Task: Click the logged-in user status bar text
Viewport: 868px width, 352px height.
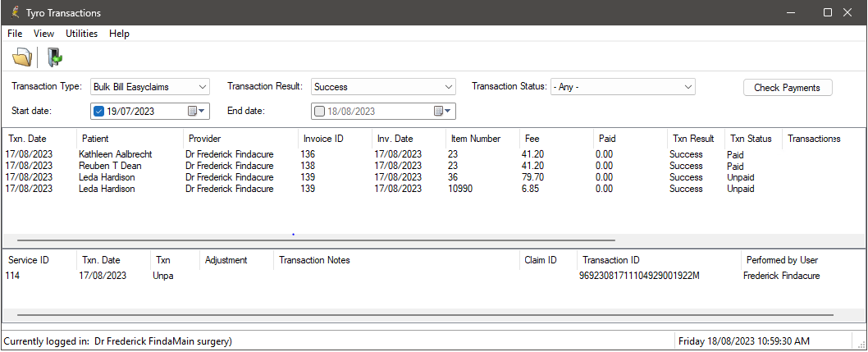Action: click(118, 341)
